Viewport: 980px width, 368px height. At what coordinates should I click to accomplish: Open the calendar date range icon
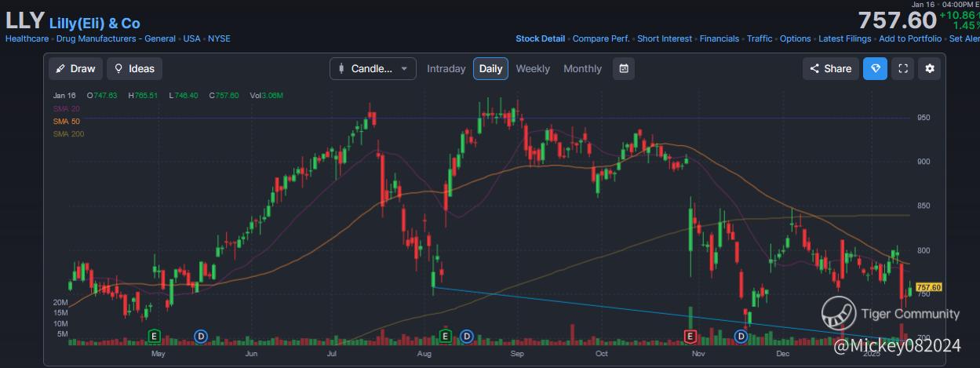pos(623,68)
